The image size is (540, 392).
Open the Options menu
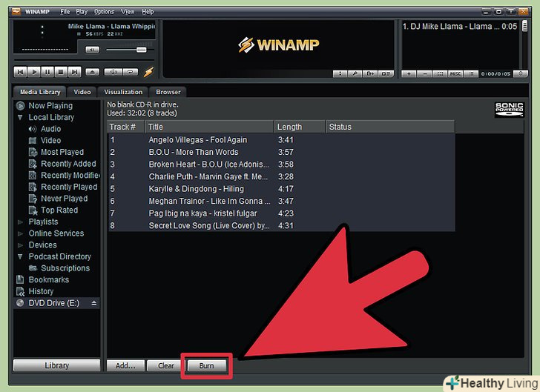coord(104,12)
